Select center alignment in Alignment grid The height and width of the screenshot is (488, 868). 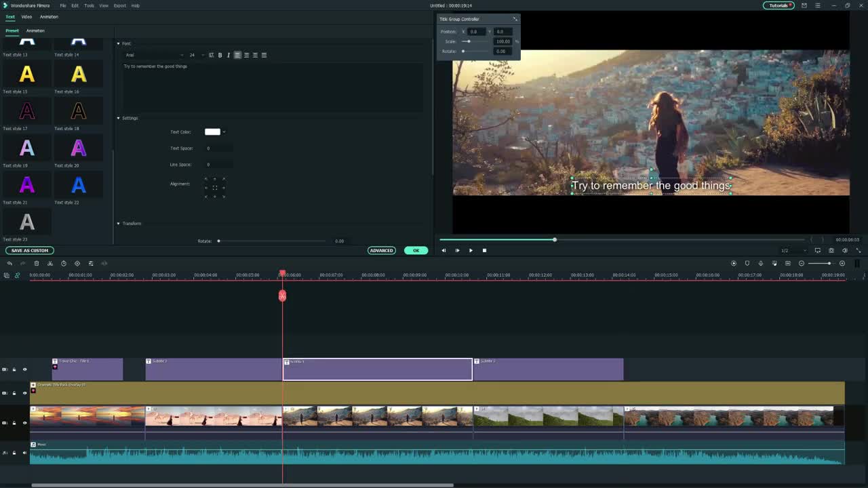215,188
